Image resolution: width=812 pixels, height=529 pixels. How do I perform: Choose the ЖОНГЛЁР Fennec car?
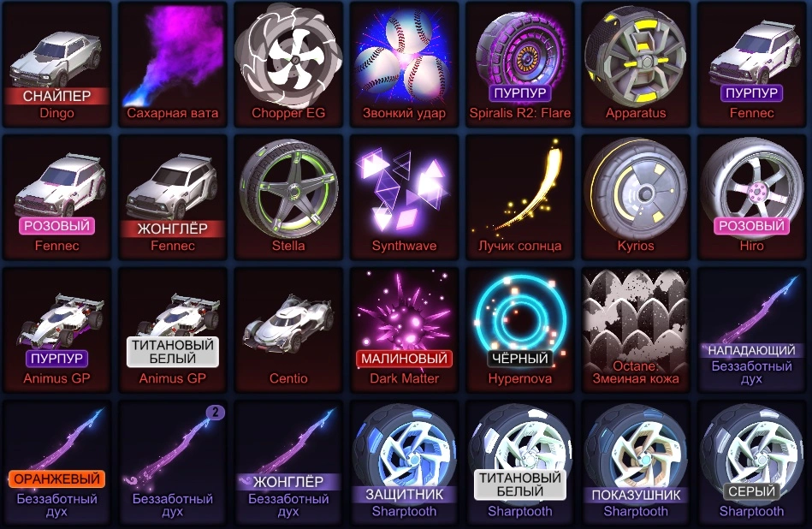[x=173, y=197]
